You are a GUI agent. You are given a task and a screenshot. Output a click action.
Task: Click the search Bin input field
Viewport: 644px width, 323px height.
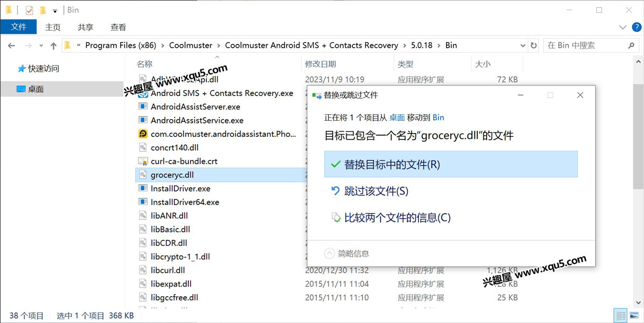click(x=585, y=46)
